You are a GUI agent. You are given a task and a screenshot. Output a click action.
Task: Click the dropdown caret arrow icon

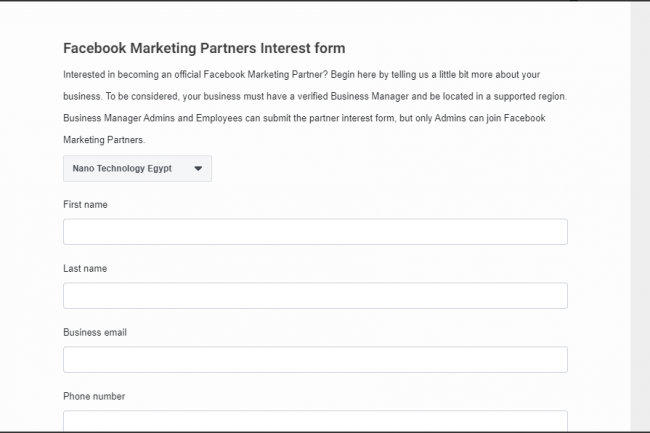tap(198, 169)
